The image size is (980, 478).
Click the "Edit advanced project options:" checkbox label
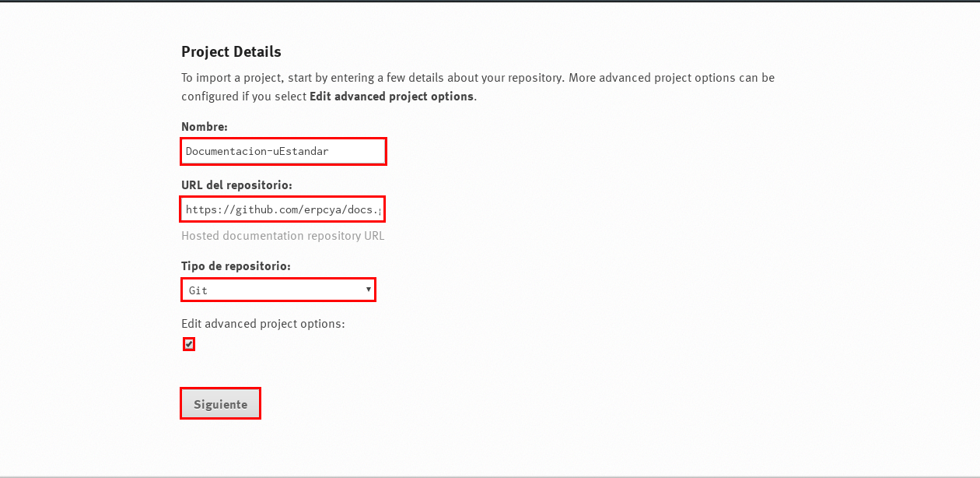(x=262, y=323)
